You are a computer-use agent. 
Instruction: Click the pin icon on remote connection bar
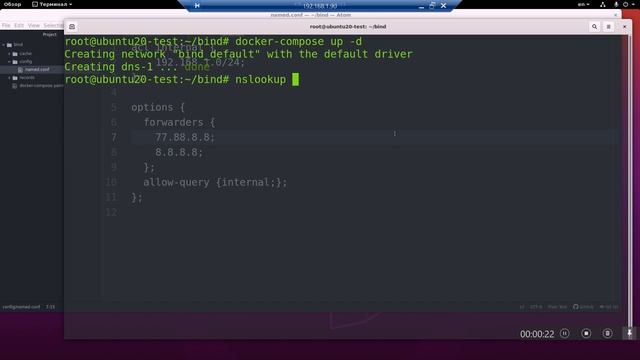197,6
